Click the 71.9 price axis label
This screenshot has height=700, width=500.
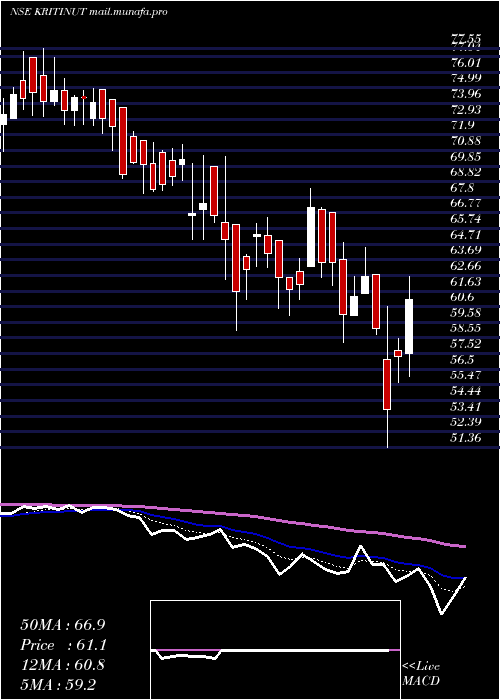(x=462, y=125)
